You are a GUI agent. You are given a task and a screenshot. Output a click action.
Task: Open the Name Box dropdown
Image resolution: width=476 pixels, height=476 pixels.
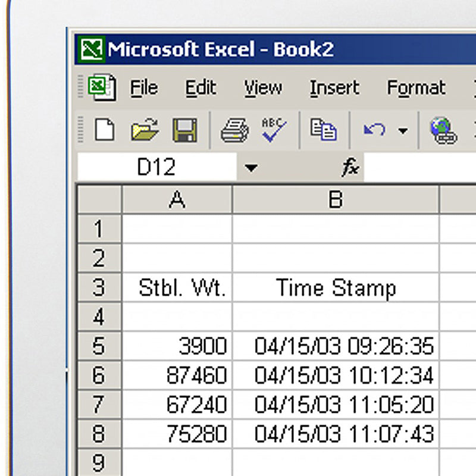(252, 168)
